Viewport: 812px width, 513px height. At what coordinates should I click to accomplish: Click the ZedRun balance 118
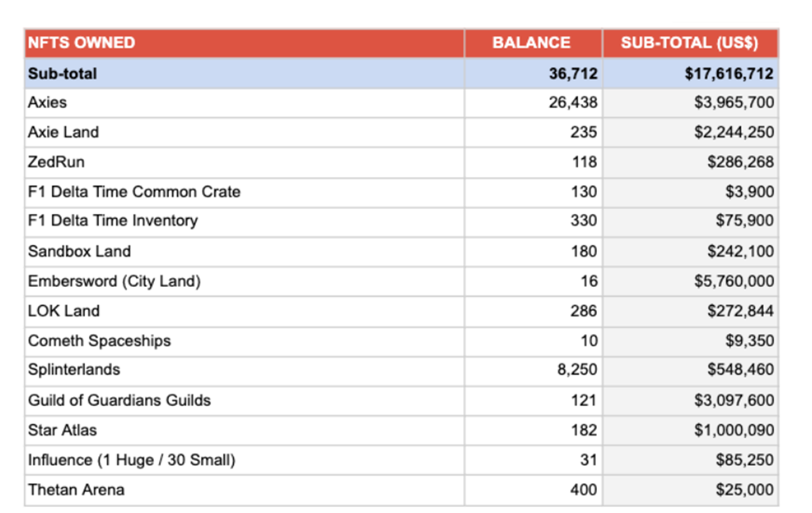pyautogui.click(x=533, y=162)
